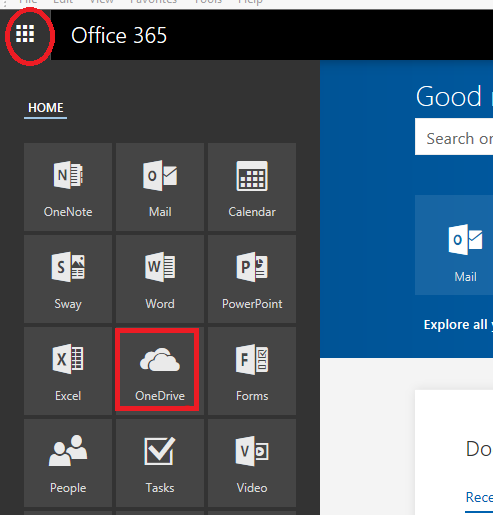Launch the PowerPoint app tile
The width and height of the screenshot is (493, 515).
coord(252,279)
